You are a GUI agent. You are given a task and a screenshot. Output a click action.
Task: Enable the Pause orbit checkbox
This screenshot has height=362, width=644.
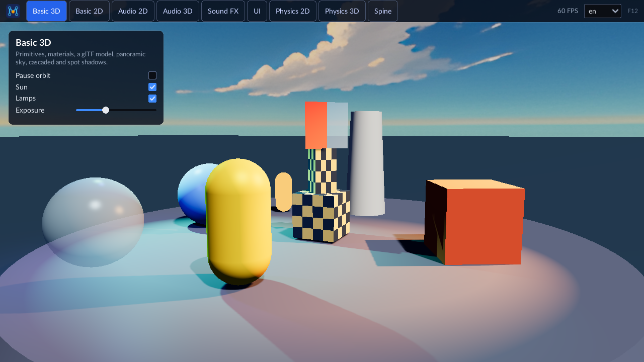tap(152, 75)
